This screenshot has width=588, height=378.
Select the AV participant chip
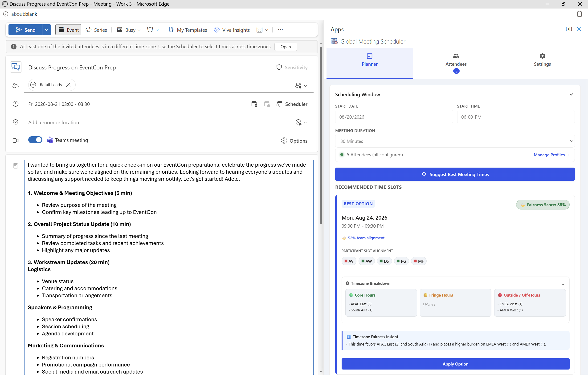(349, 261)
